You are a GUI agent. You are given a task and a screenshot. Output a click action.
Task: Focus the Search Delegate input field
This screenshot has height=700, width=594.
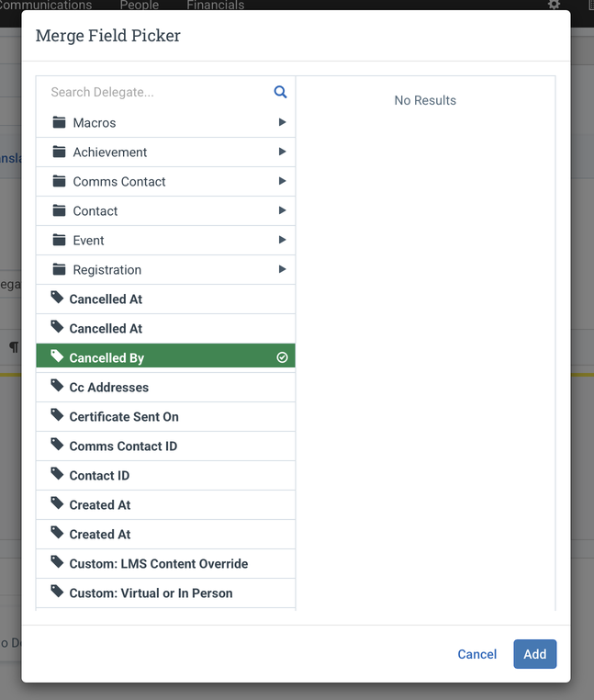pos(159,92)
